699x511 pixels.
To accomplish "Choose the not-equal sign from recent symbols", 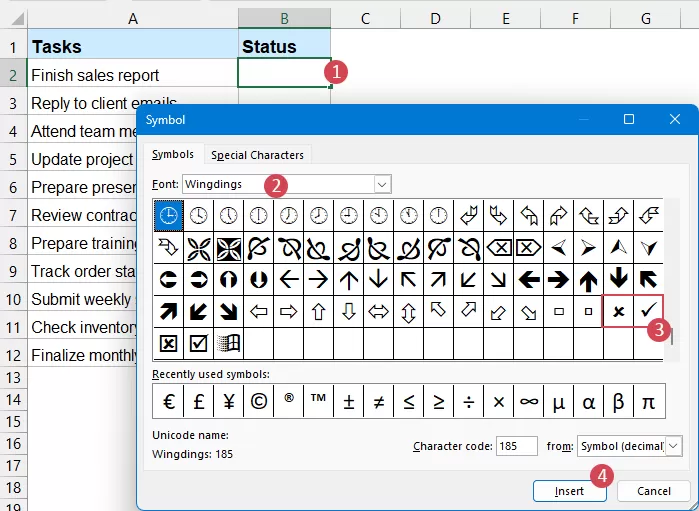I will [x=378, y=402].
